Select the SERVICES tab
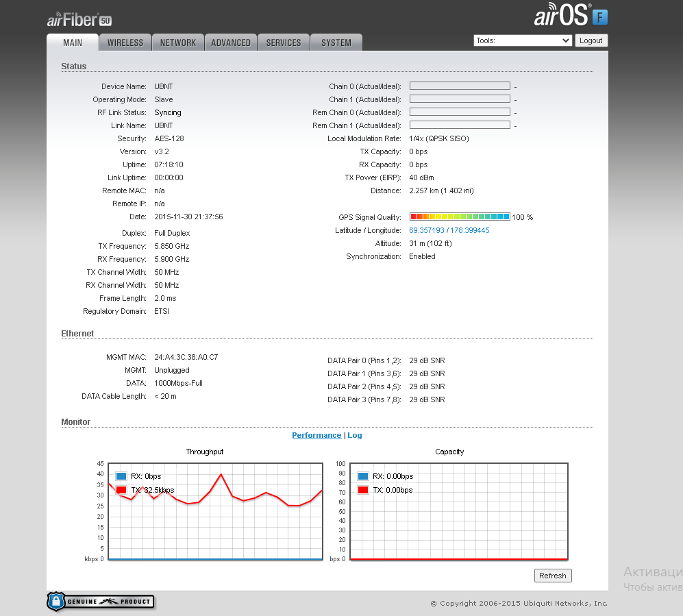Screen dimensions: 683x616 coord(284,42)
